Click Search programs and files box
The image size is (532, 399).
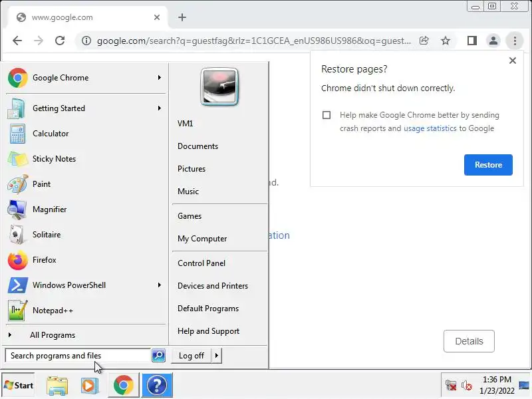coord(78,356)
